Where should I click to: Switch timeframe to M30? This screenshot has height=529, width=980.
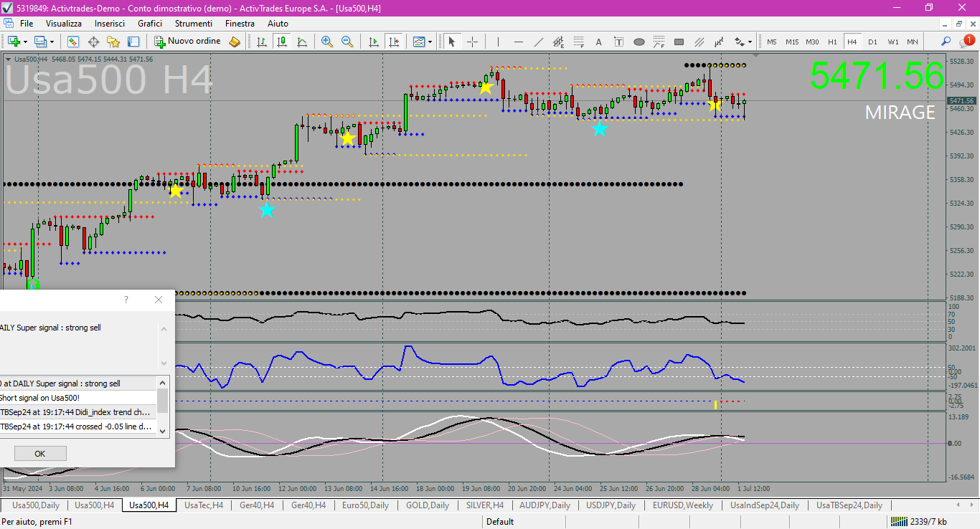point(812,42)
